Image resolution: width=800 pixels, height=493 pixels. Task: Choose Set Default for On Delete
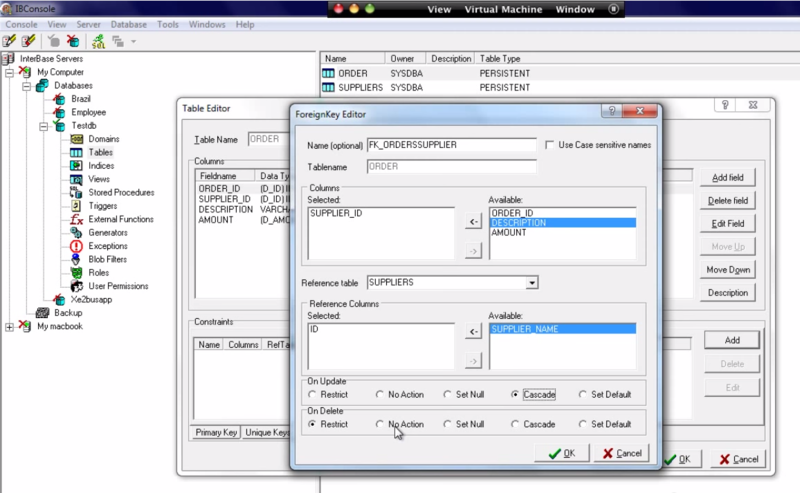coord(583,424)
